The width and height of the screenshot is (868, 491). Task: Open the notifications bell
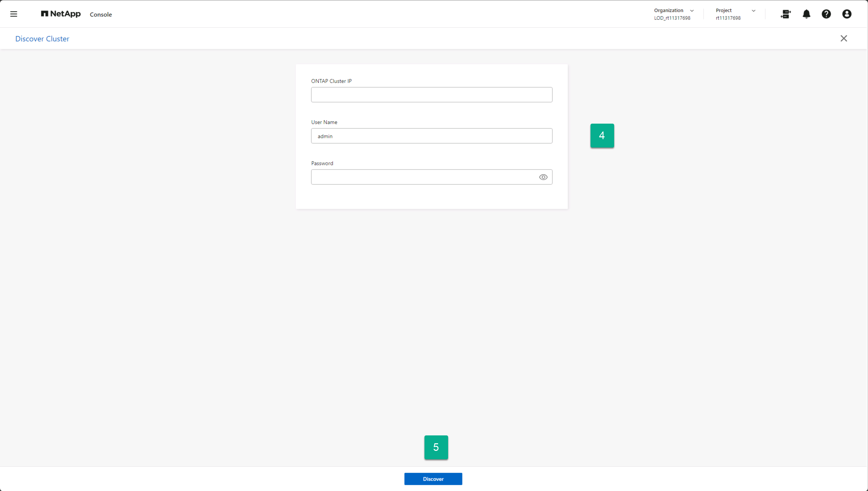pyautogui.click(x=806, y=14)
